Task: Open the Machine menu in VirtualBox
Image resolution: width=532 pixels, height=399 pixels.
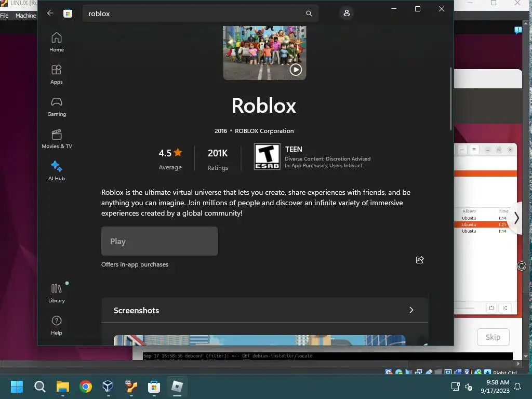Action: (x=26, y=16)
